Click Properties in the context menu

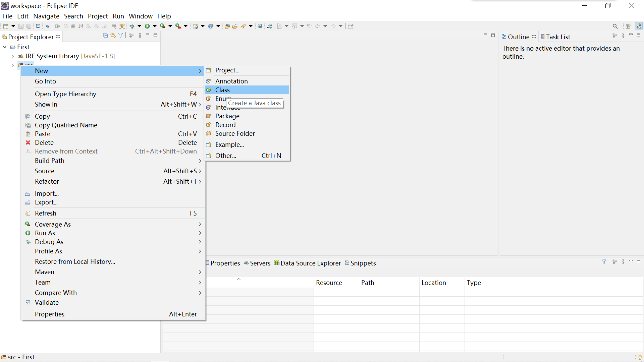[112, 314]
